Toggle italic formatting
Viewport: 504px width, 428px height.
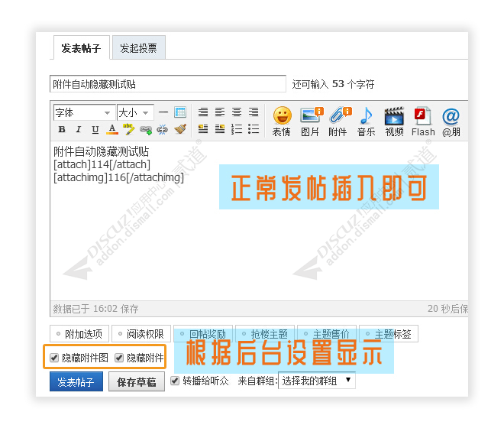click(79, 129)
